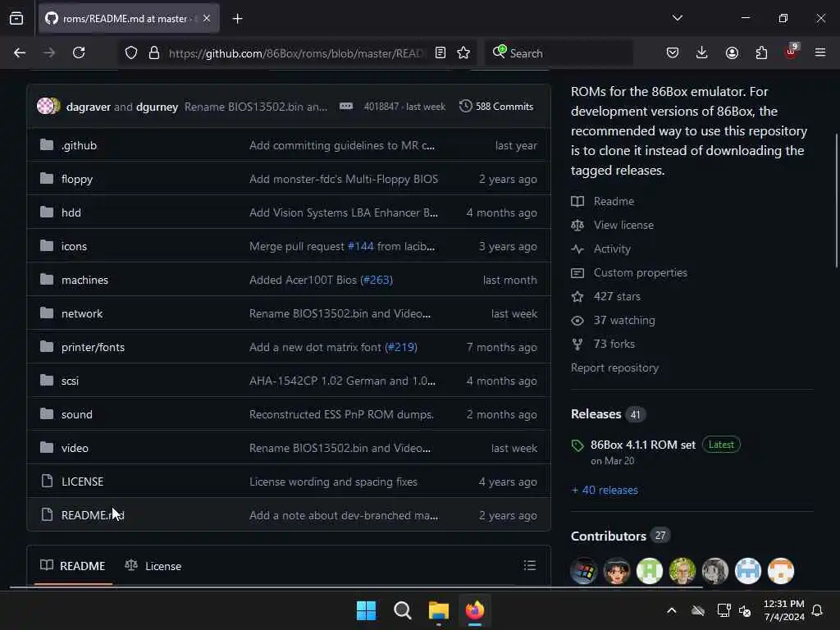
Task: Select the README tab
Action: click(x=73, y=566)
